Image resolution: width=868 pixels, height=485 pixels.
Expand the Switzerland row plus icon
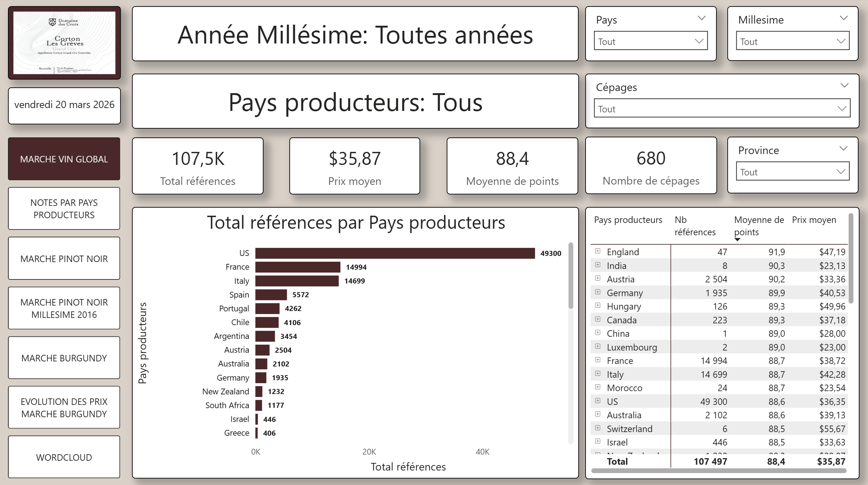598,428
